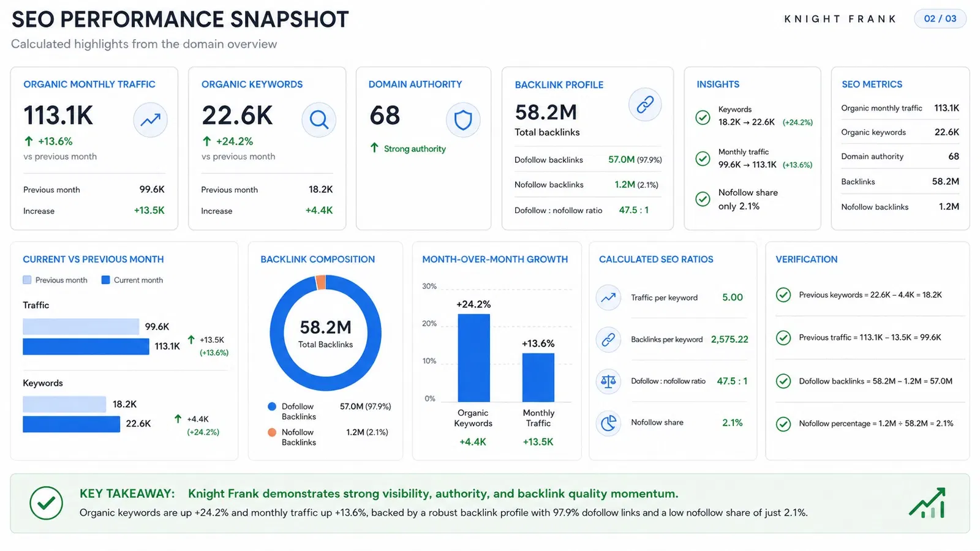Click the checkmark next to Previous keywords verification
This screenshot has width=980, height=551.
pyautogui.click(x=783, y=295)
